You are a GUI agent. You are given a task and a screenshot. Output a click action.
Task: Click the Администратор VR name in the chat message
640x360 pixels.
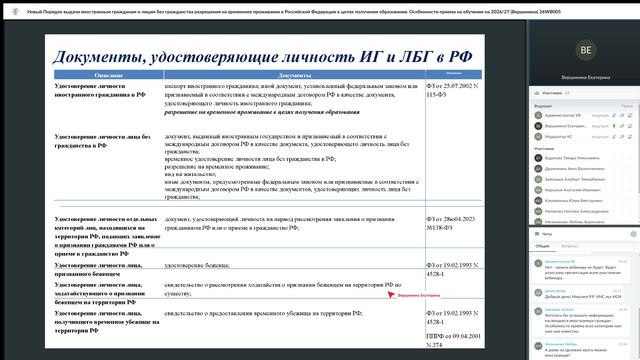(560, 261)
